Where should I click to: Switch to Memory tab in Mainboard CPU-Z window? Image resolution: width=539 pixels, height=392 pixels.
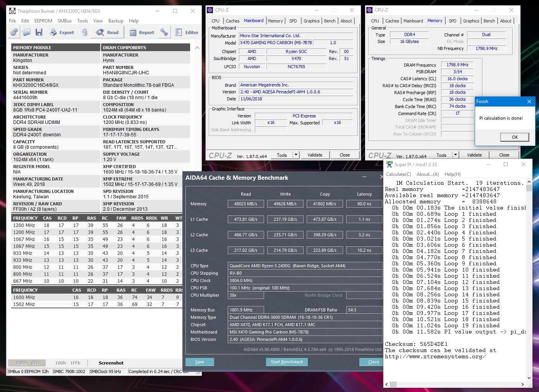click(x=275, y=21)
